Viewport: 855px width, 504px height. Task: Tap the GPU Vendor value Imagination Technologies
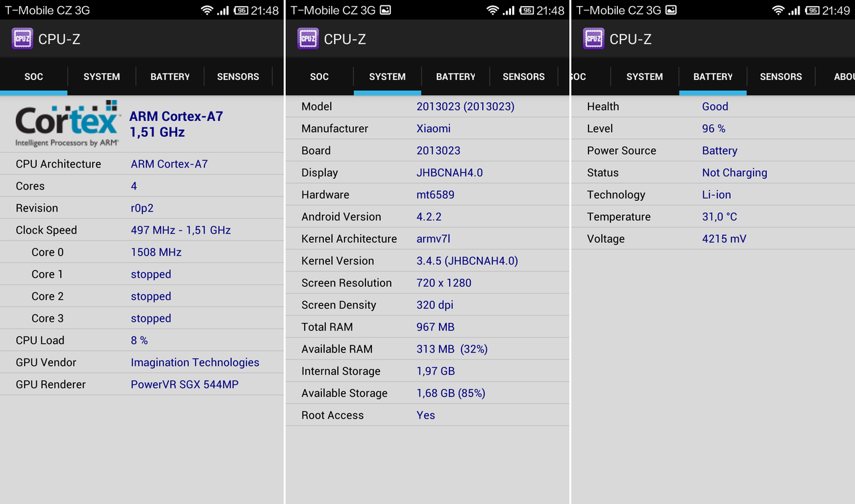click(x=195, y=362)
